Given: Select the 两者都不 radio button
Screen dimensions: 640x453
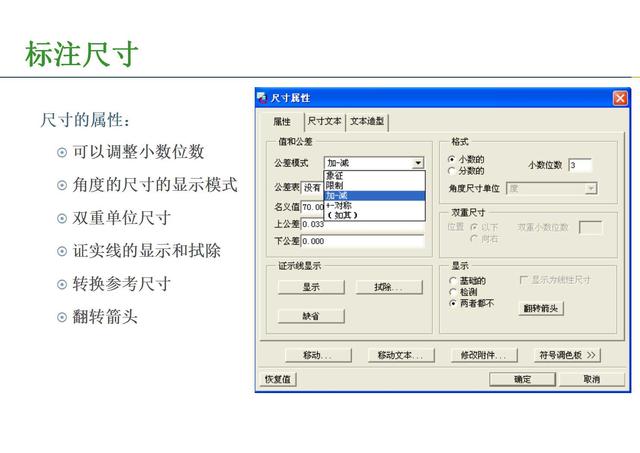Looking at the screenshot, I should click(x=452, y=304).
